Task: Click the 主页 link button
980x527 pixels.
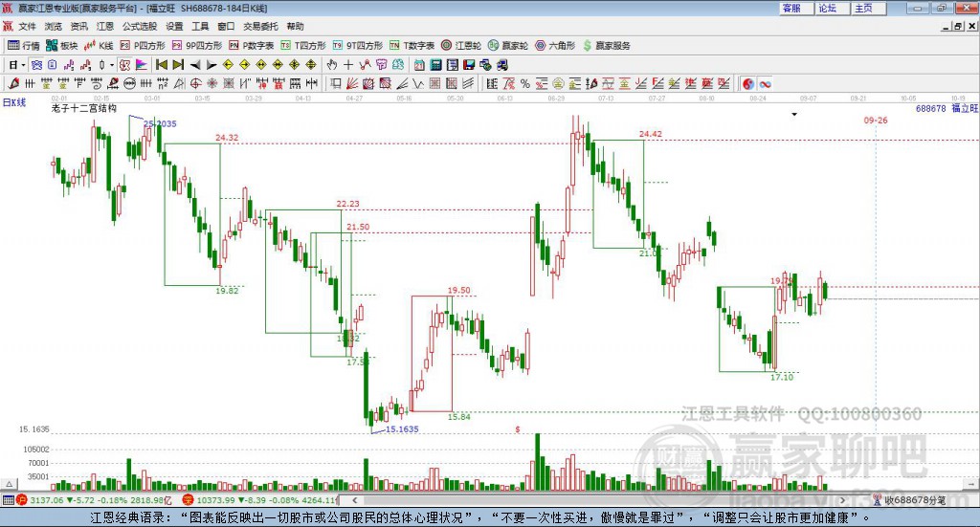Action: 869,8
